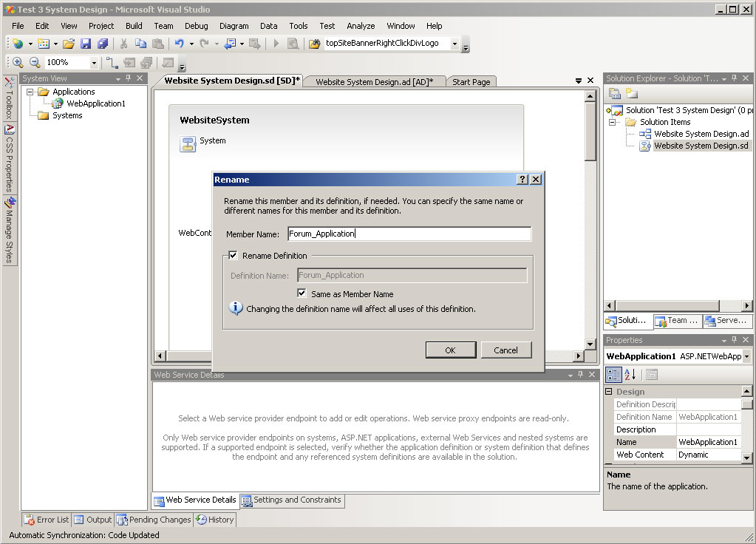
Task: Toggle the Rename Definition checkbox
Action: pyautogui.click(x=233, y=255)
